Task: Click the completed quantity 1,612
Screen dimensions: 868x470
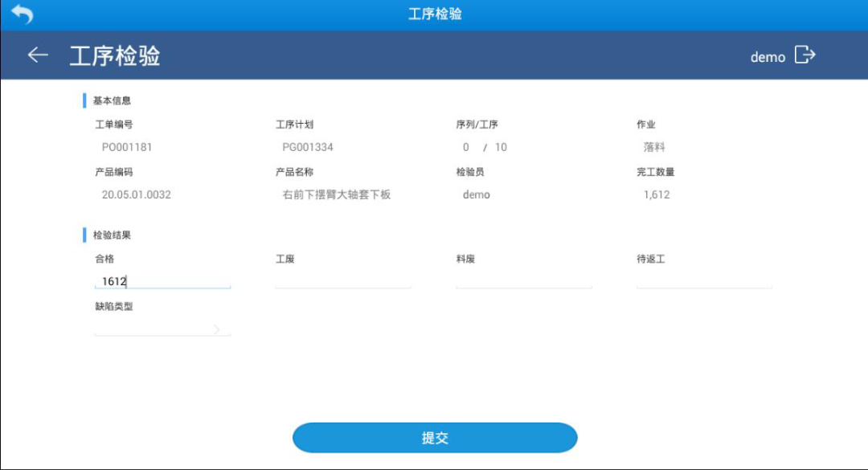Action: tap(657, 195)
